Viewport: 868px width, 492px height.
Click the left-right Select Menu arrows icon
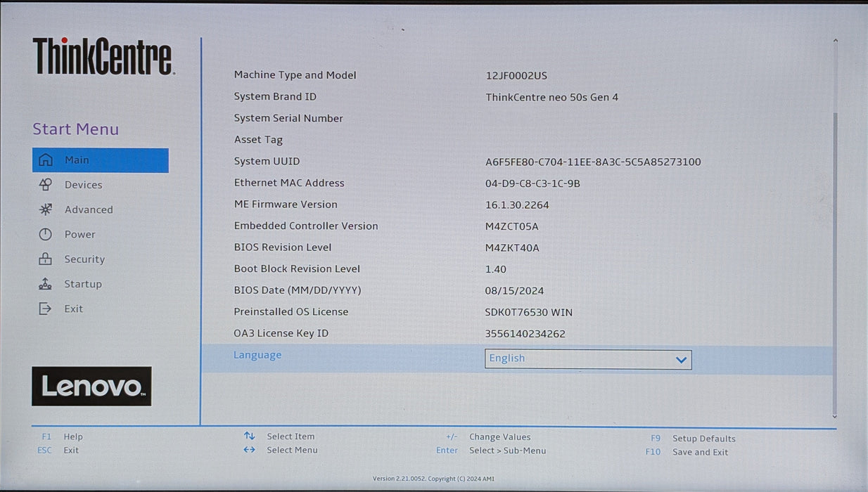coord(249,450)
